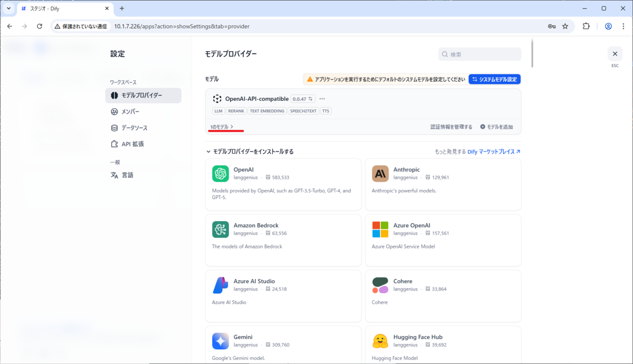The height and width of the screenshot is (364, 633).
Task: Expand the 1のモデル model list
Action: click(222, 127)
